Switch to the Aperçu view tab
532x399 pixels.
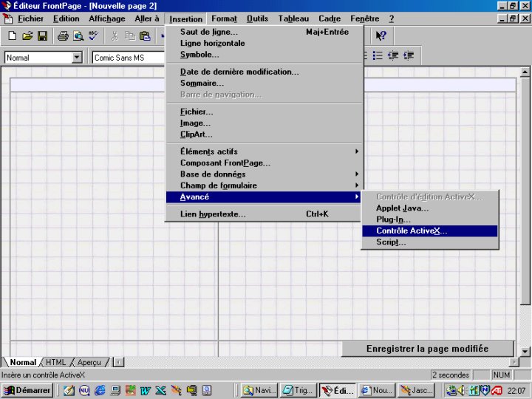[89, 362]
